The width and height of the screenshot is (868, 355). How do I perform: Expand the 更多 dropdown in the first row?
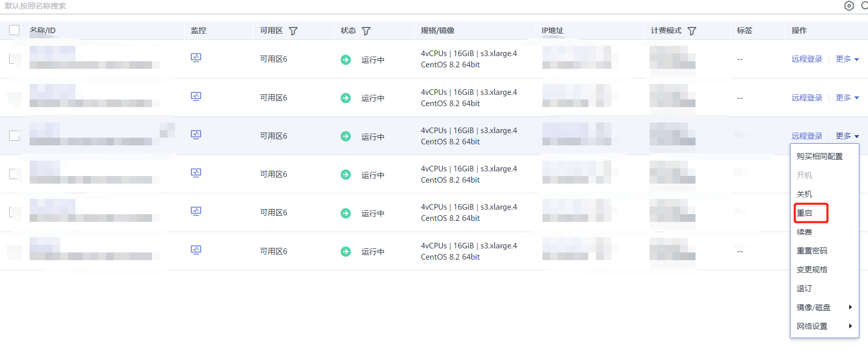pos(847,59)
